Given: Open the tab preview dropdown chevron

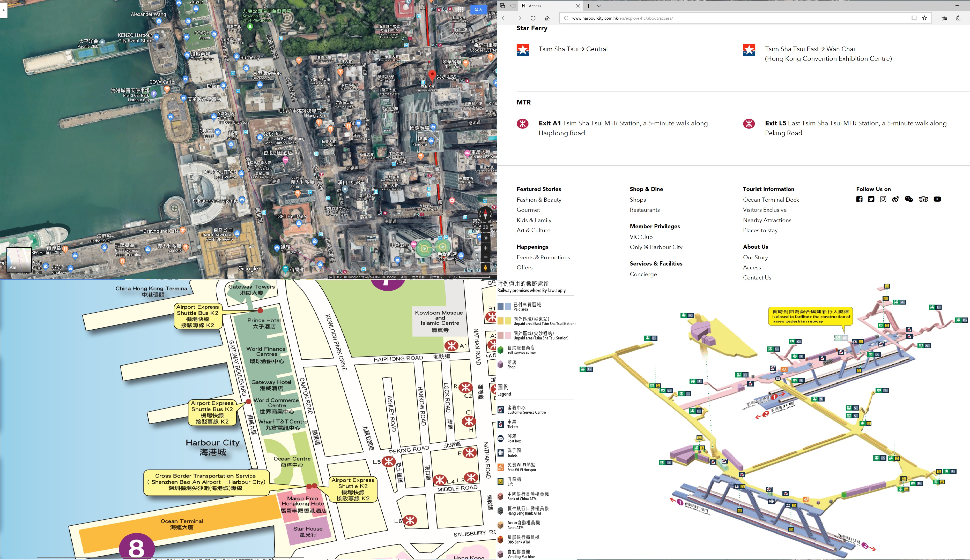Looking at the screenshot, I should coord(598,6).
